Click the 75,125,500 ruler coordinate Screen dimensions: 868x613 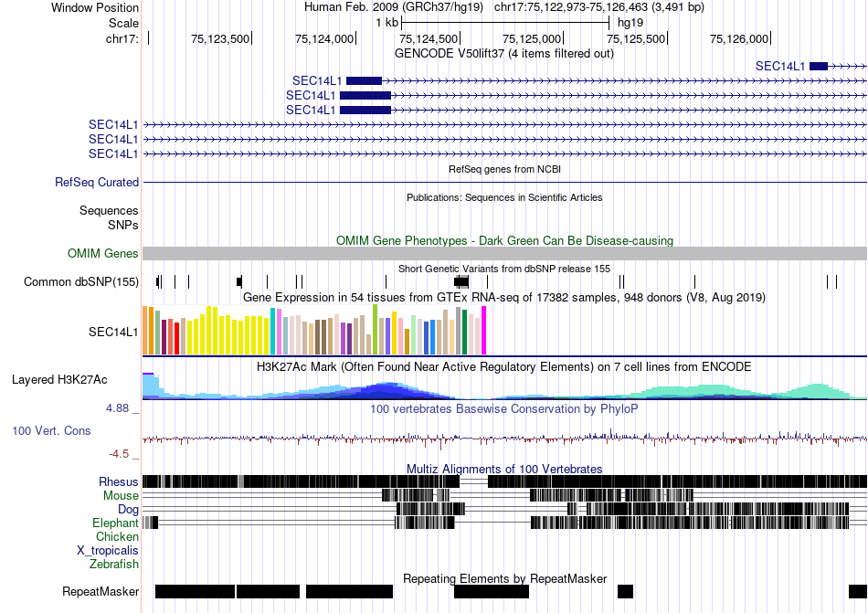click(636, 38)
